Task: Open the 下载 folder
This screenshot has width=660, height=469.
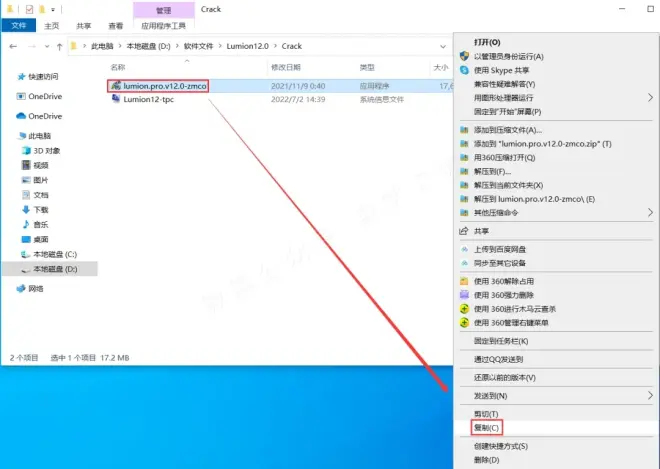Action: (41, 210)
